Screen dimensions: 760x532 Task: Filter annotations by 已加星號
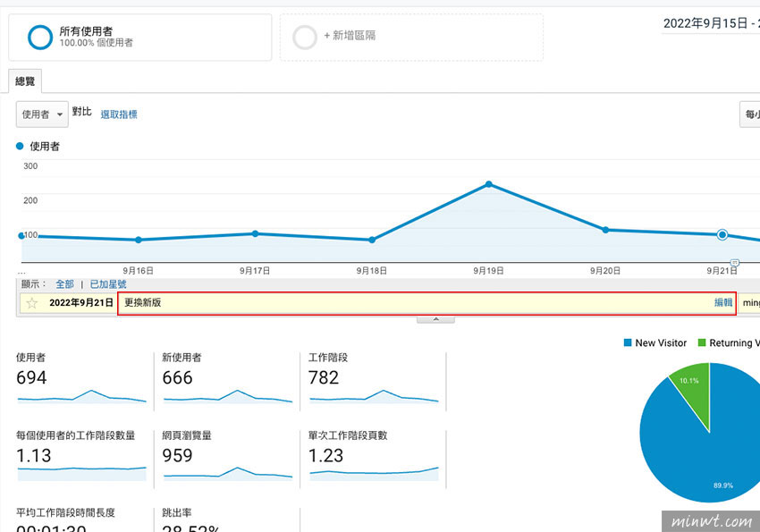(x=108, y=284)
